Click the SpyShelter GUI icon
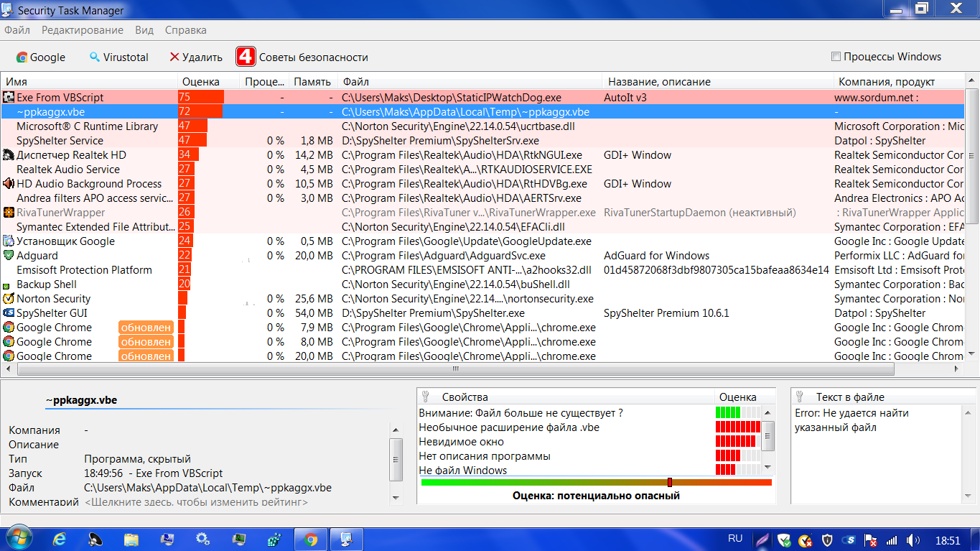 coord(9,312)
